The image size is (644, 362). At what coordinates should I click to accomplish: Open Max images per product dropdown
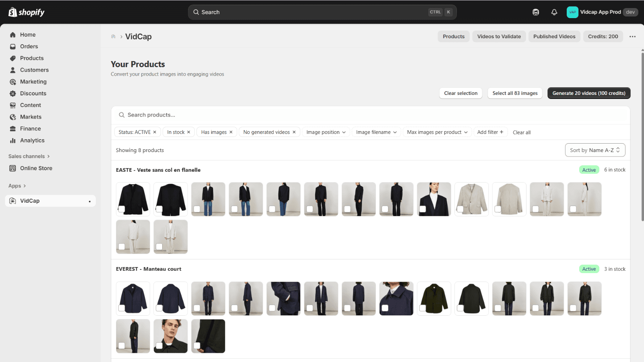[437, 132]
